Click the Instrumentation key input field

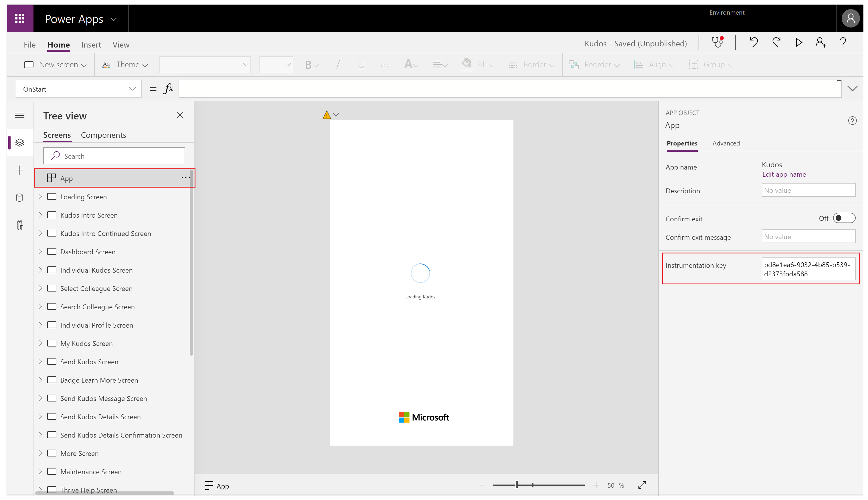point(808,269)
